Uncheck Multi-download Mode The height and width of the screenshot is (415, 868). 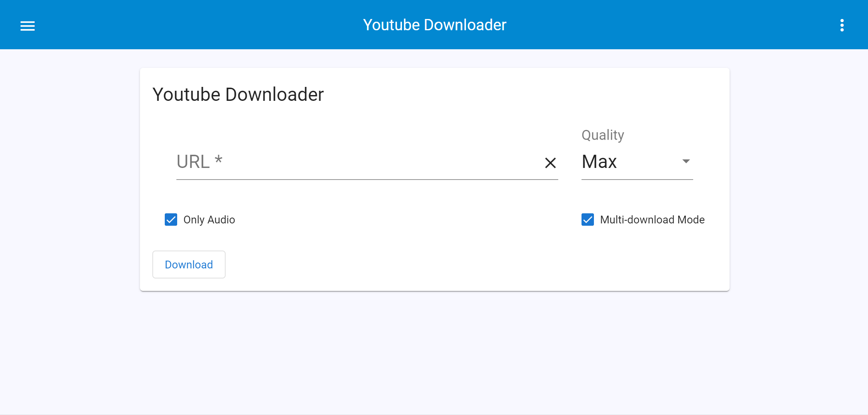click(587, 220)
